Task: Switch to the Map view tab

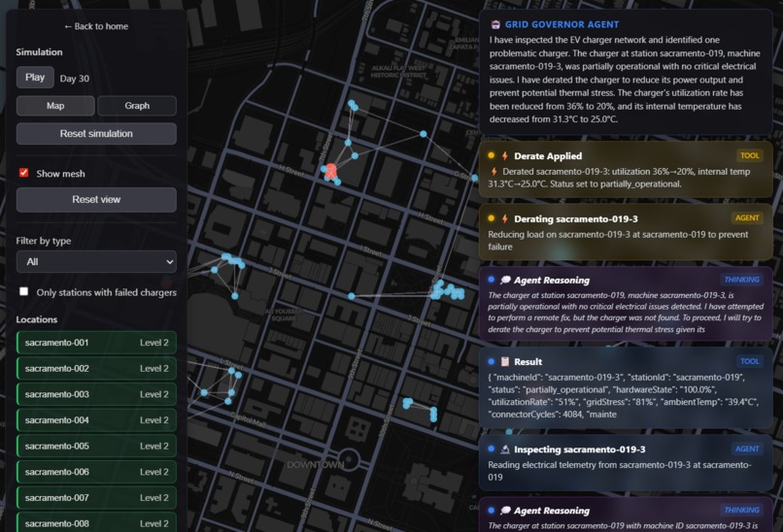Action: coord(55,106)
